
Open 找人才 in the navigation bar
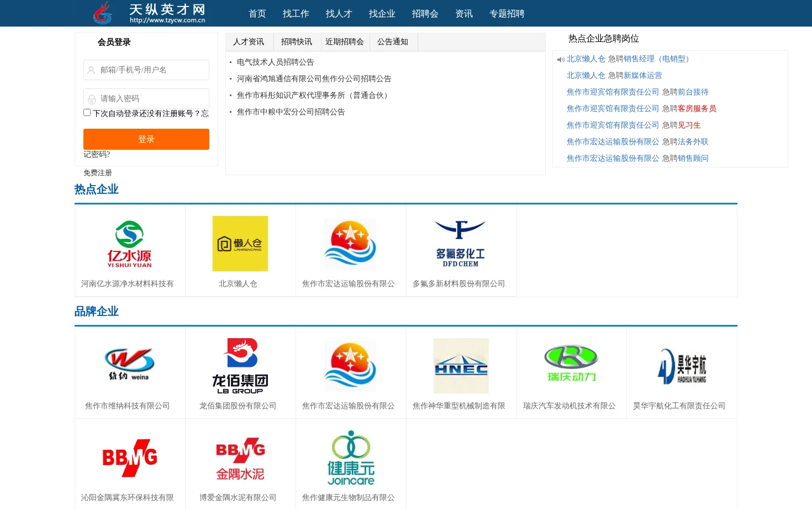pos(339,13)
